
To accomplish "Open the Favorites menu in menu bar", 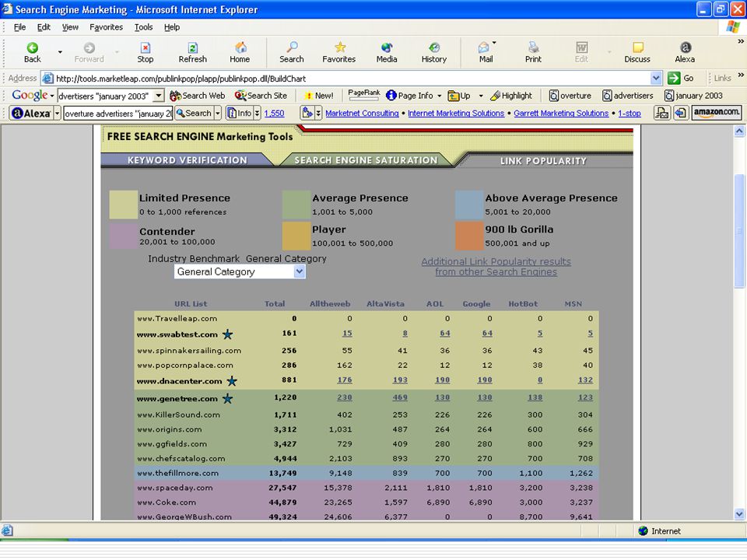I will 107,27.
